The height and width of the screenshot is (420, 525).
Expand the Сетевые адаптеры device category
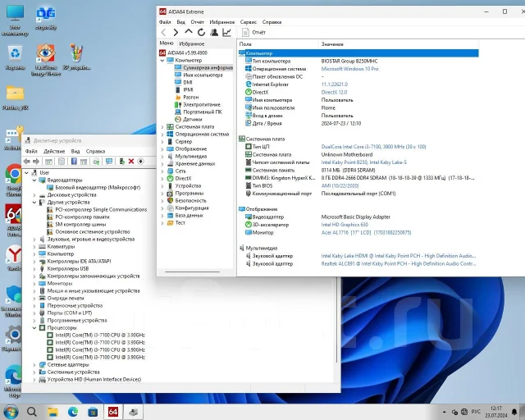(34, 364)
